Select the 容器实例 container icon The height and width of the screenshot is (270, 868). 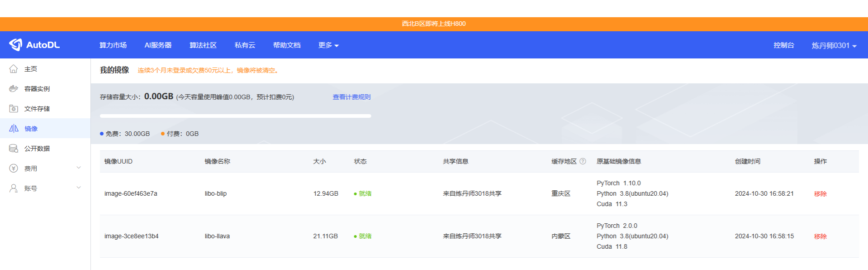click(x=14, y=89)
